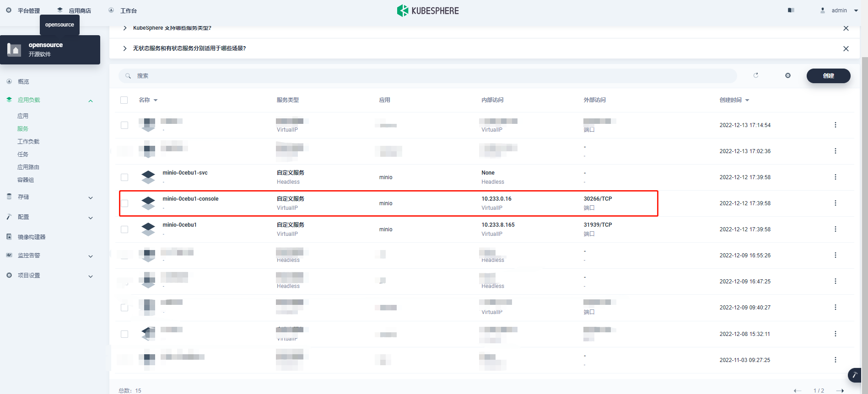This screenshot has width=868, height=394.
Task: Open 工作负载 in the sidebar
Action: click(x=28, y=141)
